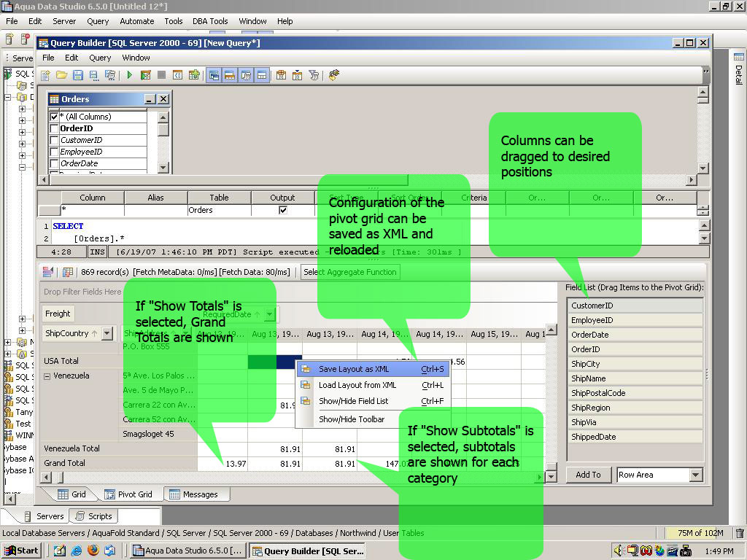
Task: Check the EmployeeID column checkbox
Action: pos(54,152)
